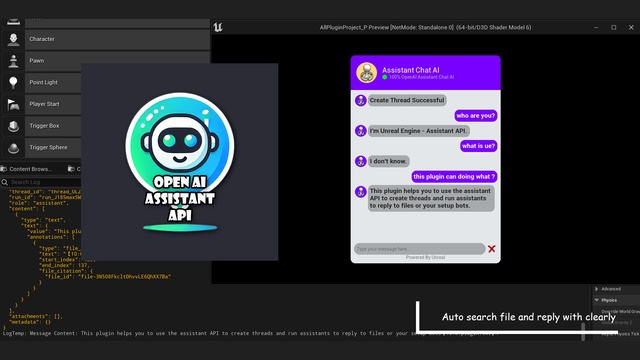Image resolution: width=640 pixels, height=360 pixels.
Task: Click the search magnifier in the log panel
Action: coord(4,182)
